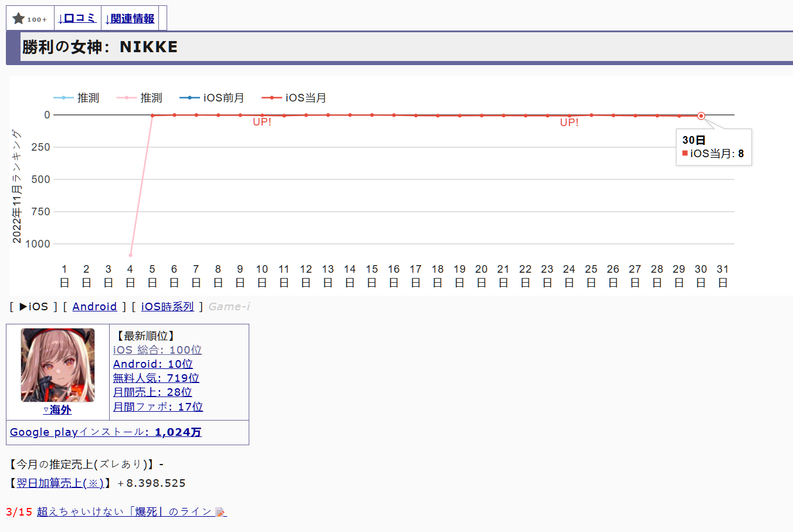
Task: Open the Android: 10位 ranking link
Action: [x=152, y=364]
